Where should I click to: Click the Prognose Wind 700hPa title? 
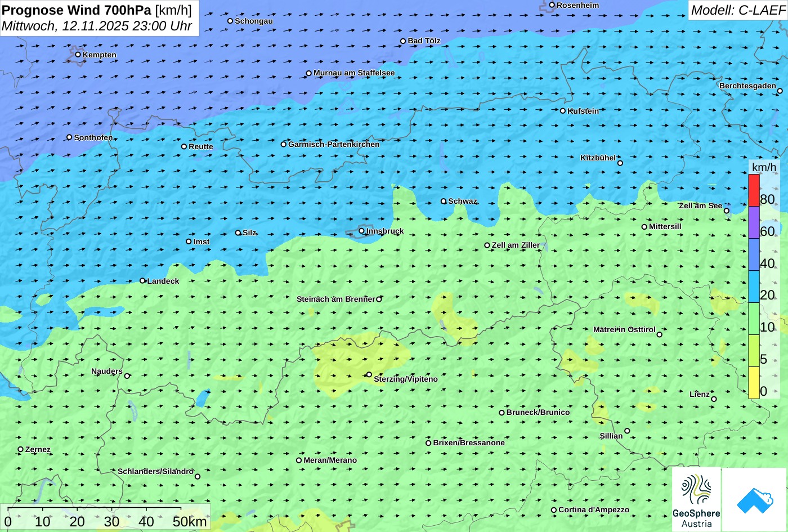77,10
